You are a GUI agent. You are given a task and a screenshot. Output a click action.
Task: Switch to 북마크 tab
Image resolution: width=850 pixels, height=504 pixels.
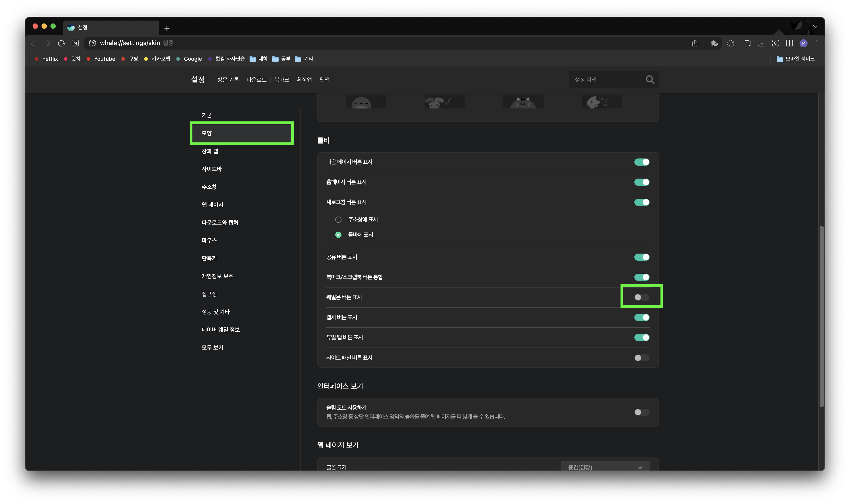click(281, 79)
